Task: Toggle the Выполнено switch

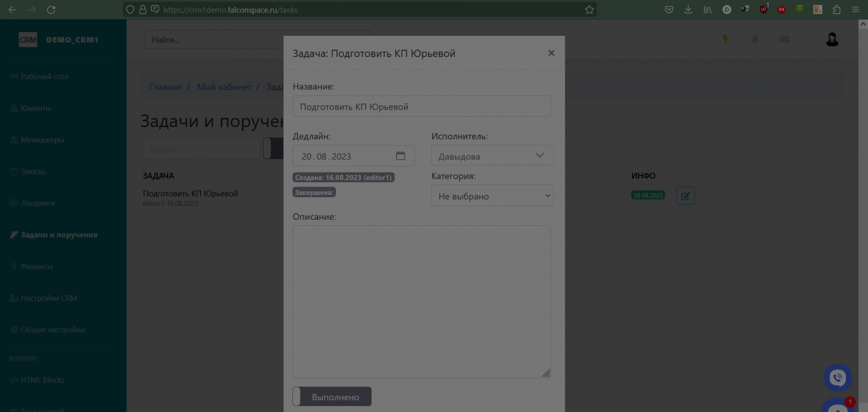Action: pos(332,397)
